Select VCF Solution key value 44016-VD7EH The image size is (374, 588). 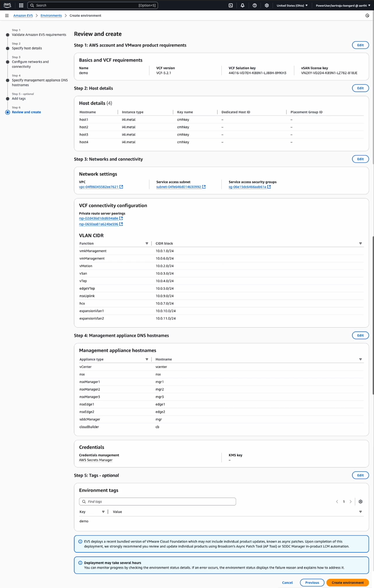(x=257, y=73)
